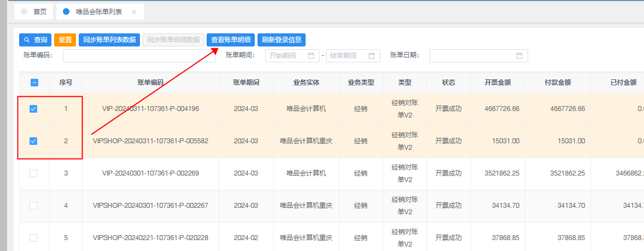Toggle the select-all header checkbox
The image size is (644, 251).
[x=33, y=83]
